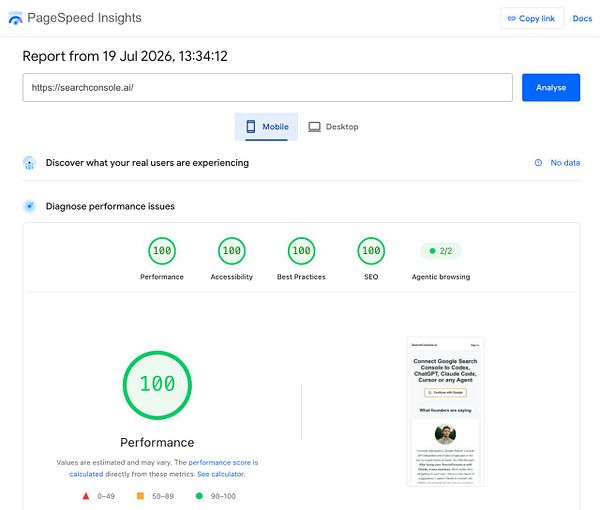Click the real users experience icon
The height and width of the screenshot is (510, 600).
(x=29, y=163)
